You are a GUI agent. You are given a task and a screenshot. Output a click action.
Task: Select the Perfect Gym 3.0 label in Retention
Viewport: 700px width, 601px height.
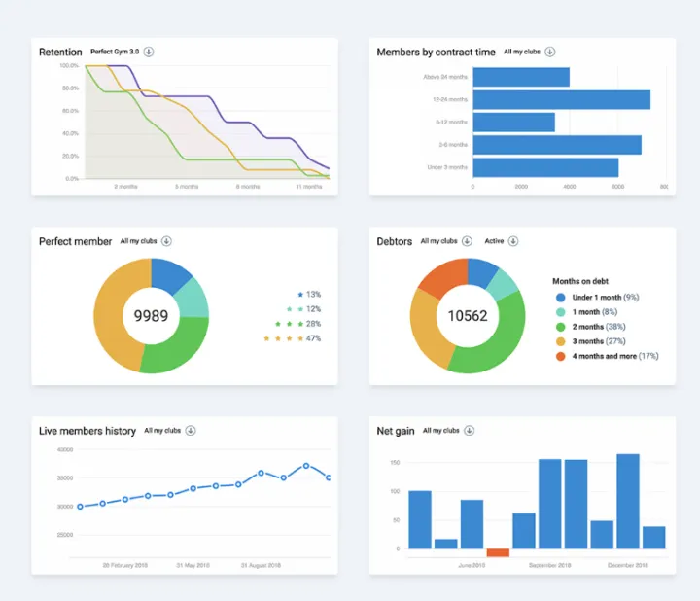116,52
